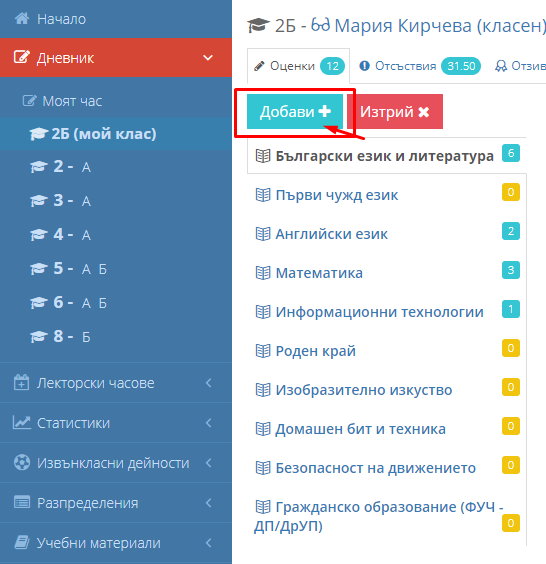This screenshot has height=564, width=546.
Task: Click the calendar icon for Лекторски часове
Action: pos(21,382)
